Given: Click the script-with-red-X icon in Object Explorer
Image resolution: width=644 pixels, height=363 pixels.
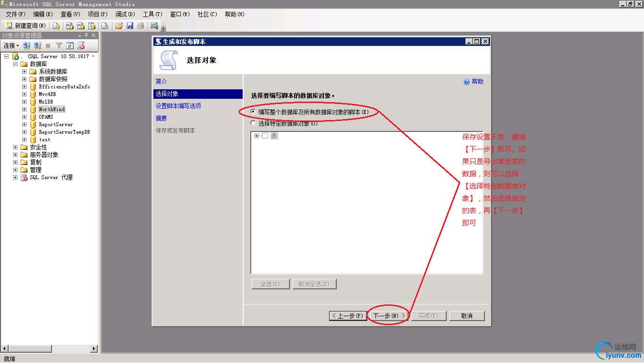Looking at the screenshot, I should [81, 45].
